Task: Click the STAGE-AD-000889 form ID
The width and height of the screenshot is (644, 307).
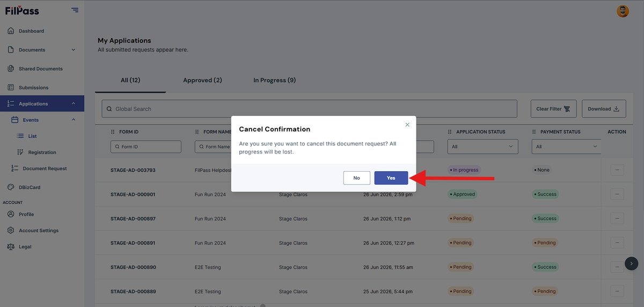Action: (133, 291)
